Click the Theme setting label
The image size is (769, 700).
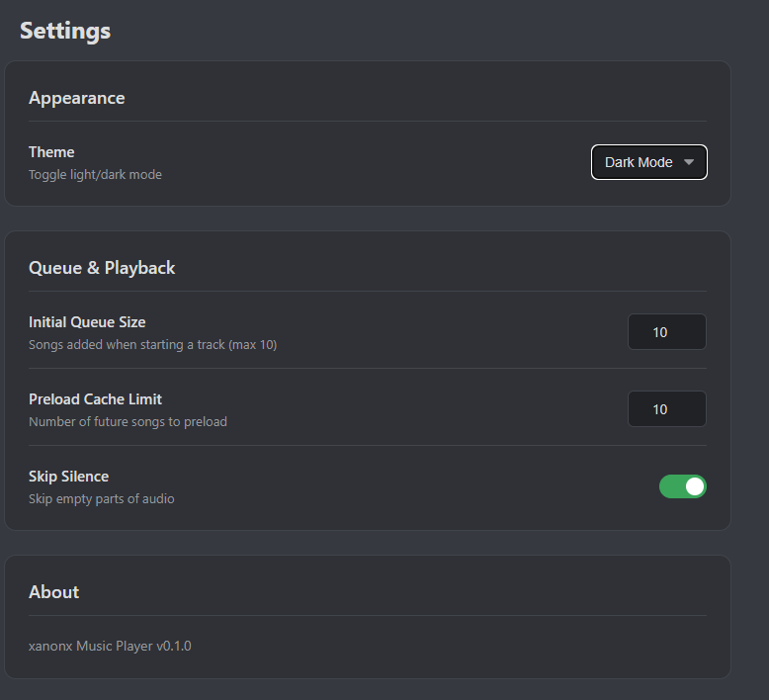point(51,152)
